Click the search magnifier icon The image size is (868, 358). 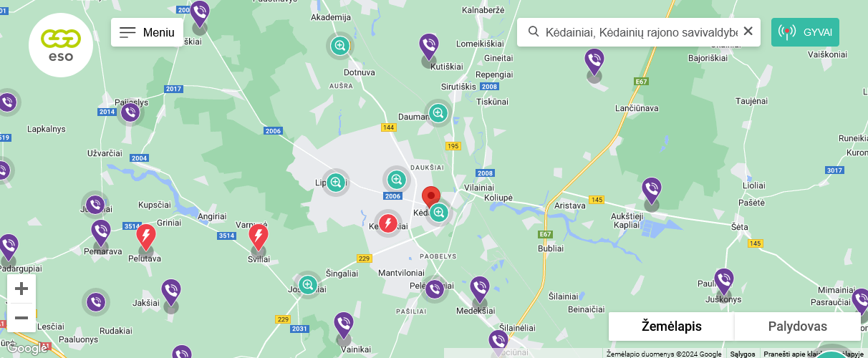[x=534, y=32]
